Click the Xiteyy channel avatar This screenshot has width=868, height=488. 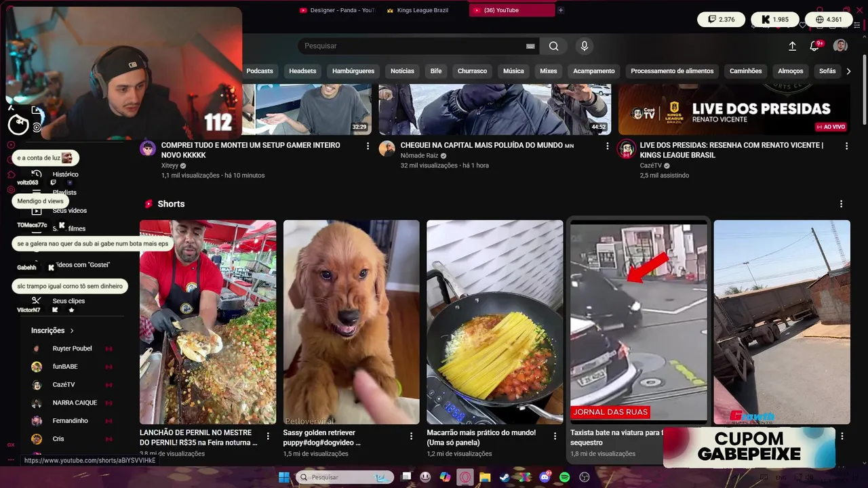[x=148, y=148]
